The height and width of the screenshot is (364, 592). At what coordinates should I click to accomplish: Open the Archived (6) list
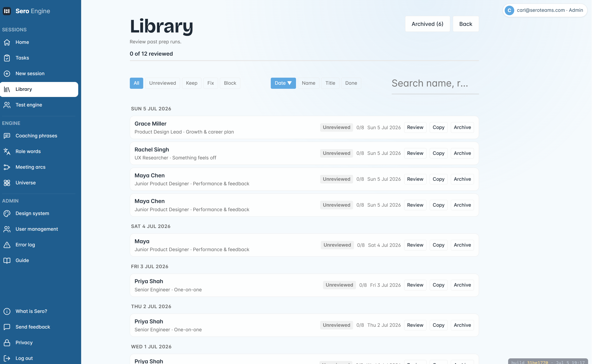427,24
